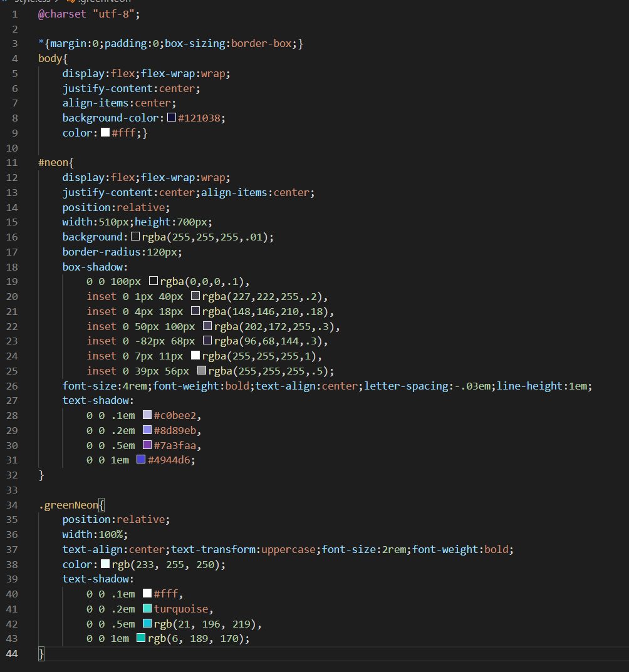The width and height of the screenshot is (629, 672).
Task: Click the body selector on line 4
Action: tap(50, 58)
